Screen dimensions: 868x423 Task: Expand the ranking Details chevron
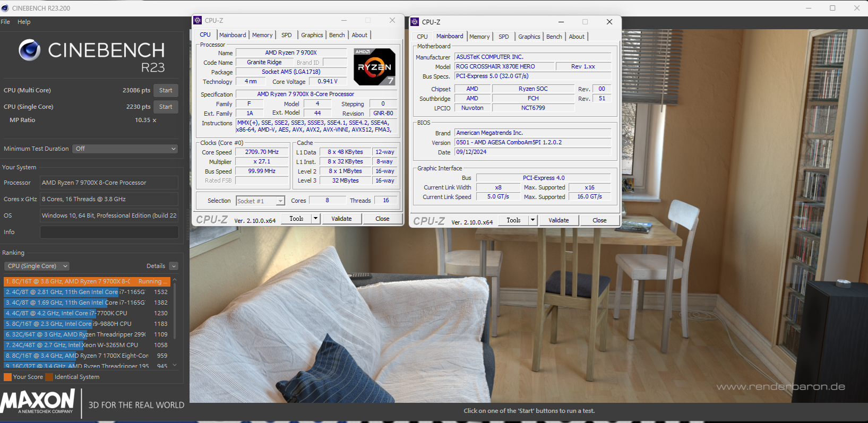pos(174,266)
